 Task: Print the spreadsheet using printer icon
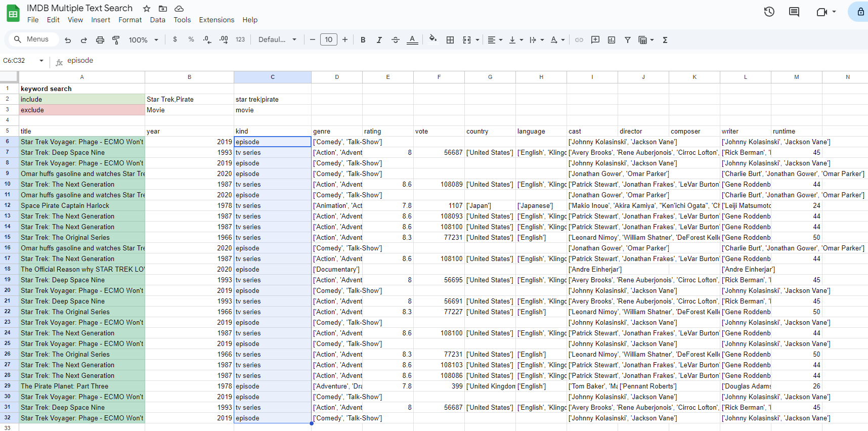click(100, 40)
